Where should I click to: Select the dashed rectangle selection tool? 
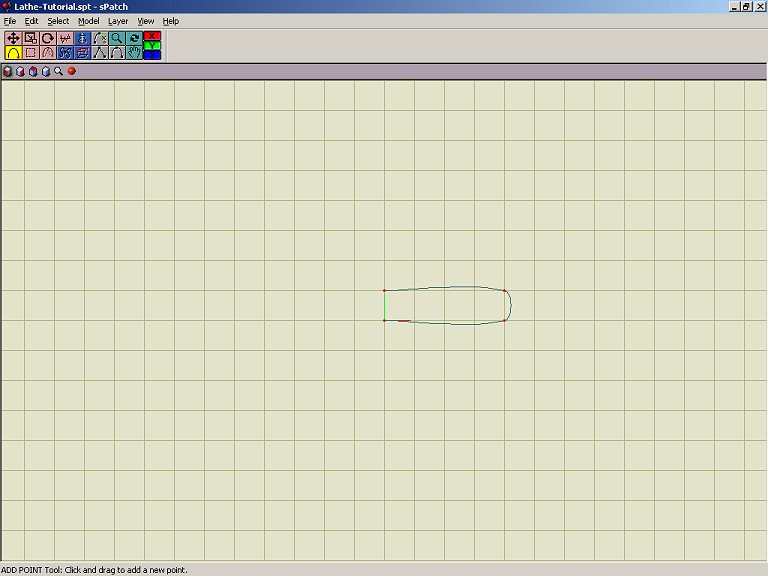31,52
